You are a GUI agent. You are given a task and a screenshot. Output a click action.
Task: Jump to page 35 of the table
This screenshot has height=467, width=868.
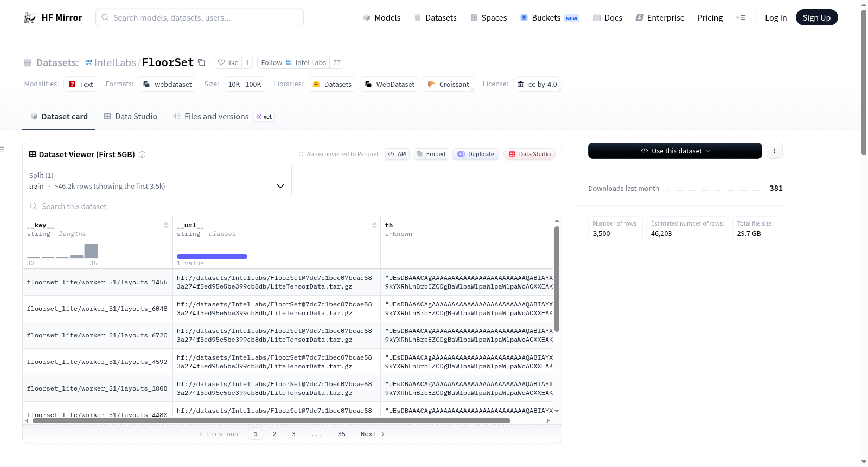[x=342, y=434]
